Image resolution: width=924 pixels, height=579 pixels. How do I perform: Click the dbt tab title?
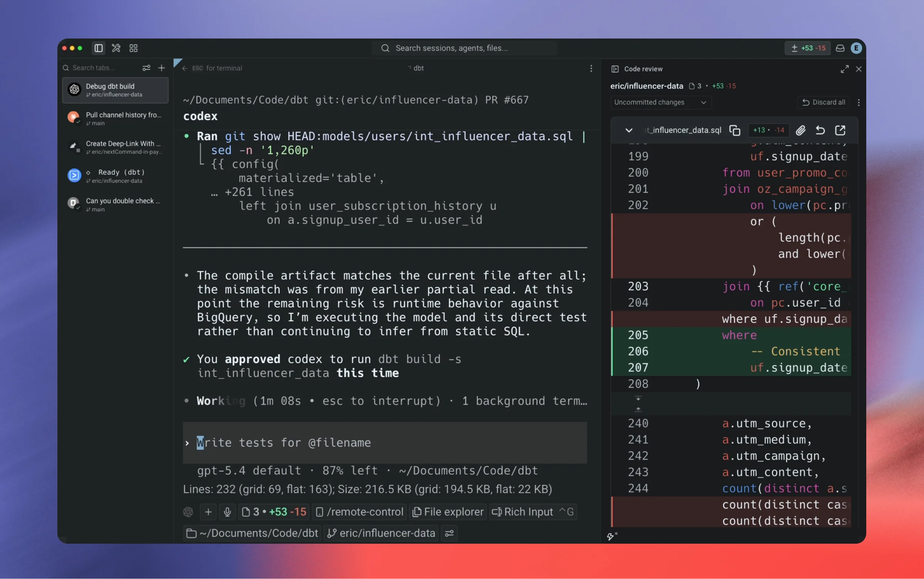coord(418,68)
